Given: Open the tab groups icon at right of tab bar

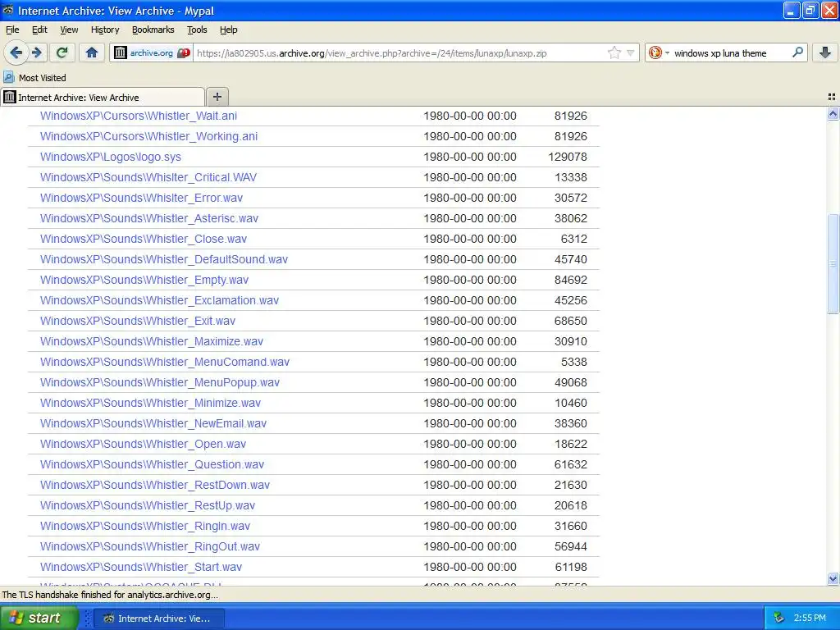Looking at the screenshot, I should [x=832, y=97].
